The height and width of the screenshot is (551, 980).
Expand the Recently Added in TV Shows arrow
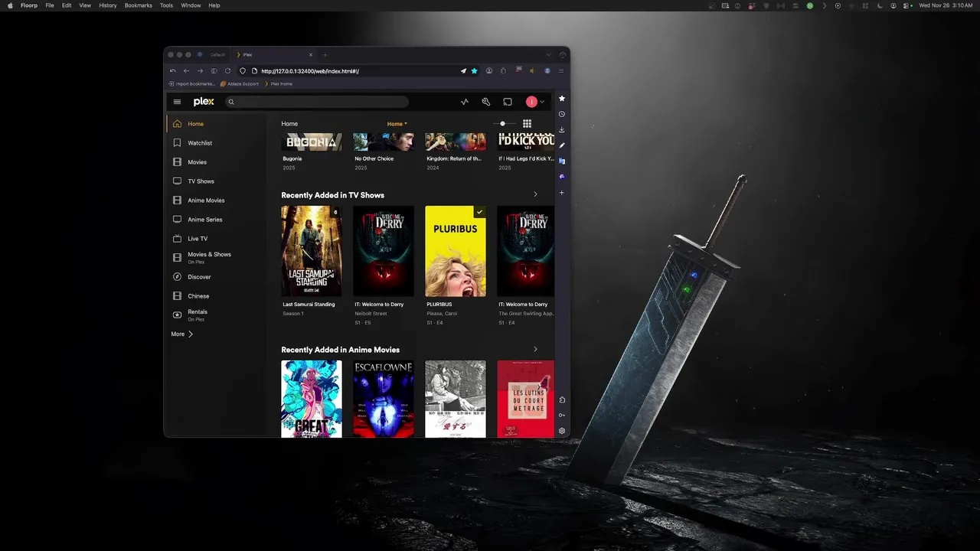click(x=535, y=194)
